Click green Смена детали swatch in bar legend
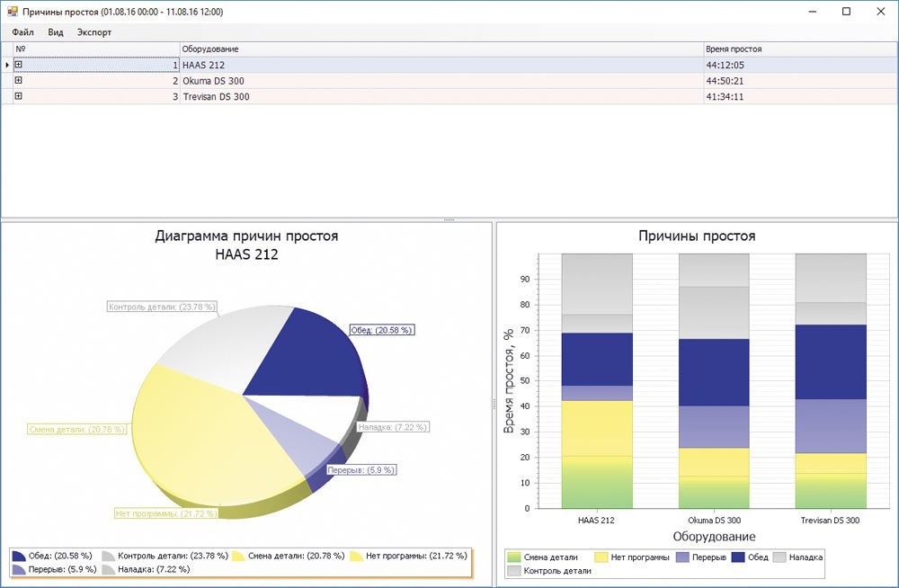The height and width of the screenshot is (588, 899). click(514, 557)
